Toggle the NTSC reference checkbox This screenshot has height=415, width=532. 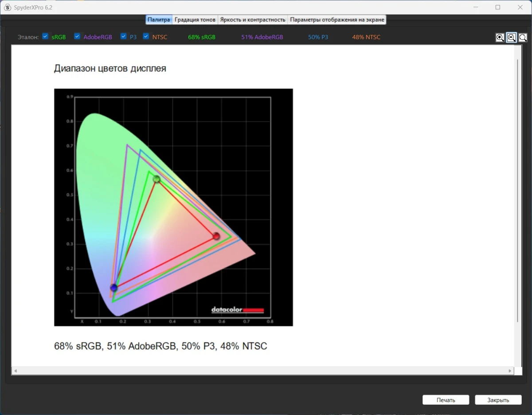(x=146, y=36)
